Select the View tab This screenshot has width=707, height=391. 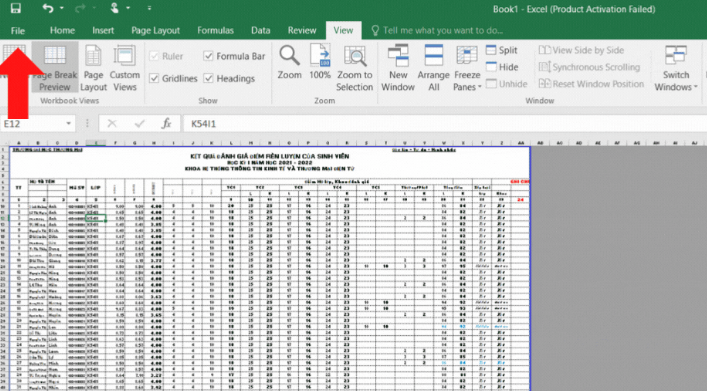tap(343, 31)
